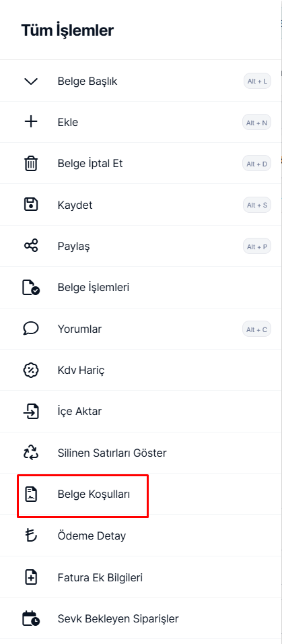Click the floppy disk Kaydet icon
Viewport: 282px width, 644px height.
click(x=31, y=205)
